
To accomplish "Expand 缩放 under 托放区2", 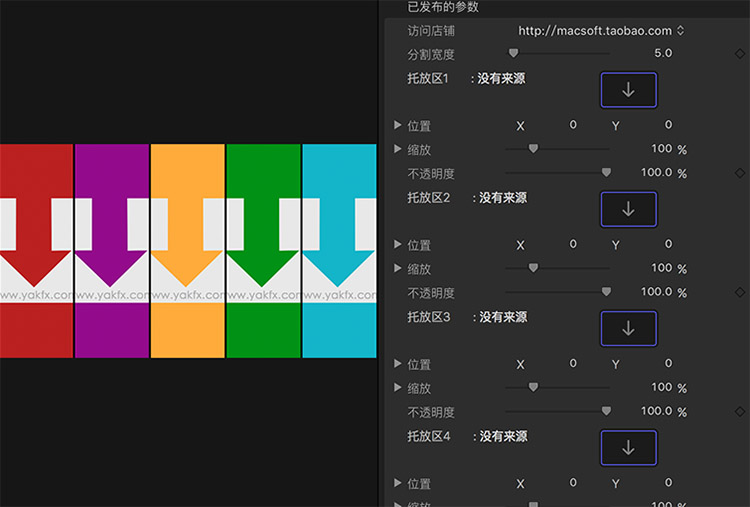I will [x=397, y=268].
